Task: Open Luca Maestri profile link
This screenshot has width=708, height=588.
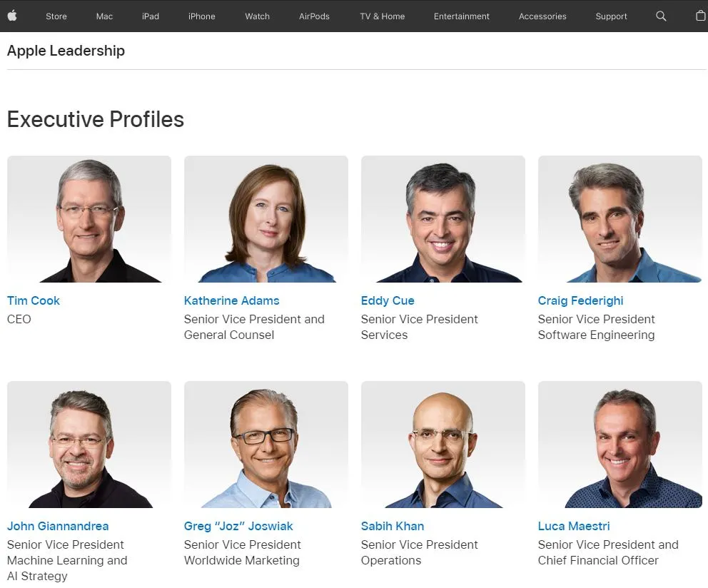Action: [574, 526]
